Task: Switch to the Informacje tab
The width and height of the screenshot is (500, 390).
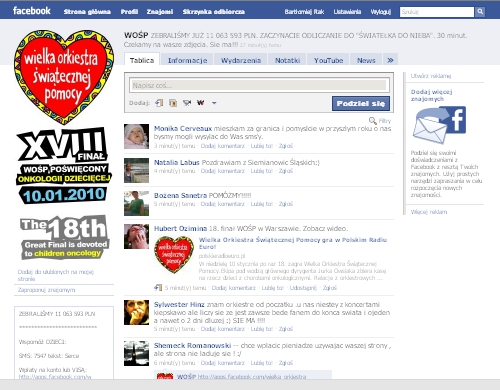Action: [x=187, y=60]
